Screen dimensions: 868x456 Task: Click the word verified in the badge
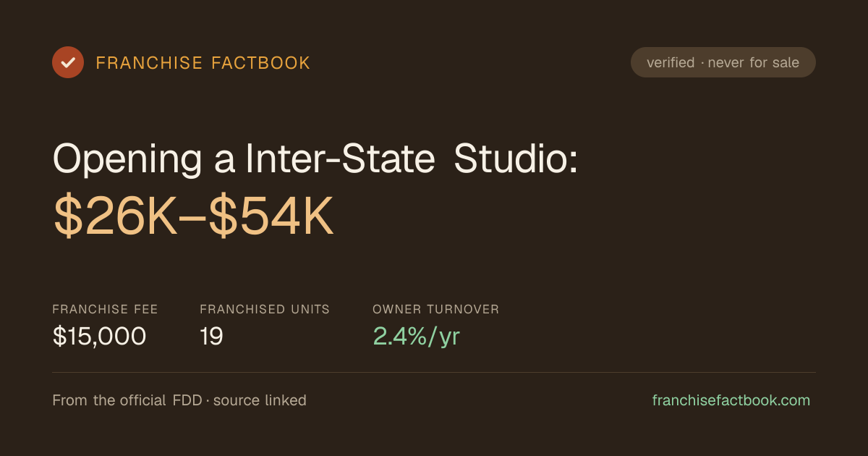tap(671, 62)
